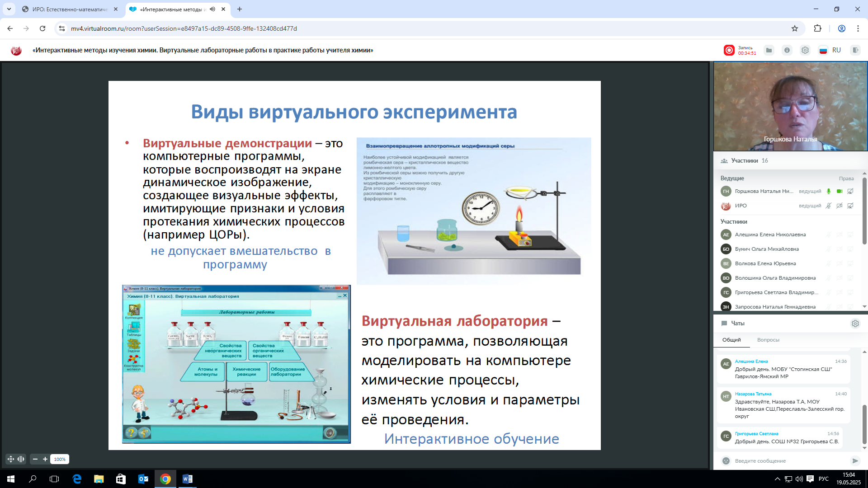Open File Explorer from taskbar
Viewport: 868px width, 488px height.
pyautogui.click(x=99, y=479)
